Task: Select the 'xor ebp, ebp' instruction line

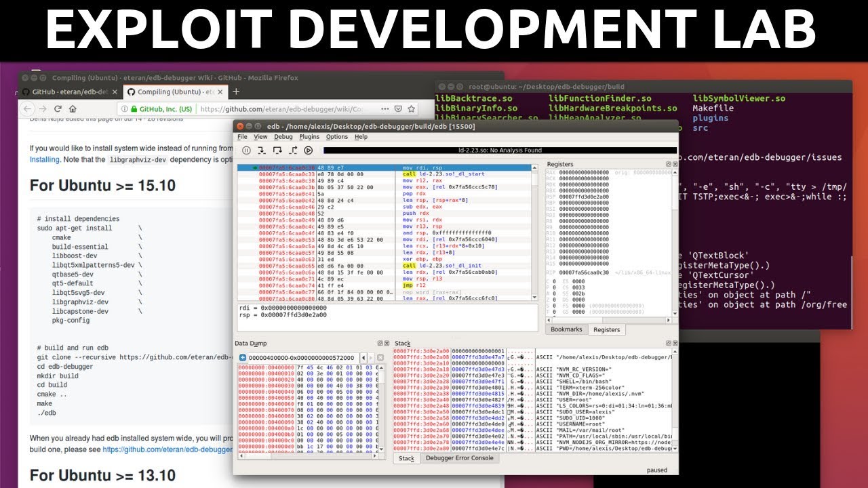Action: (x=383, y=259)
